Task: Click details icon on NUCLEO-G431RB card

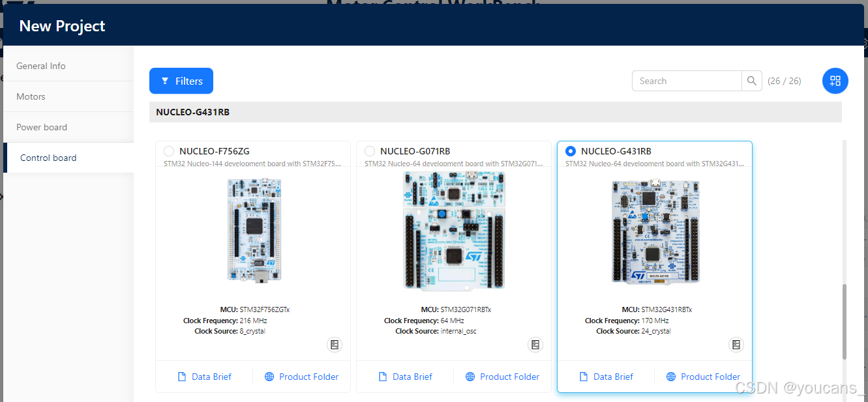Action: coord(736,345)
